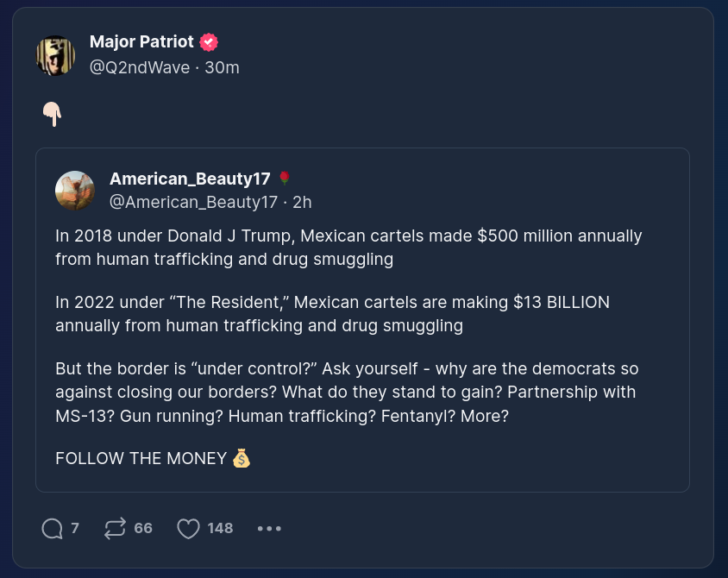
Task: Go to the Major Patriot display name
Action: click(141, 42)
